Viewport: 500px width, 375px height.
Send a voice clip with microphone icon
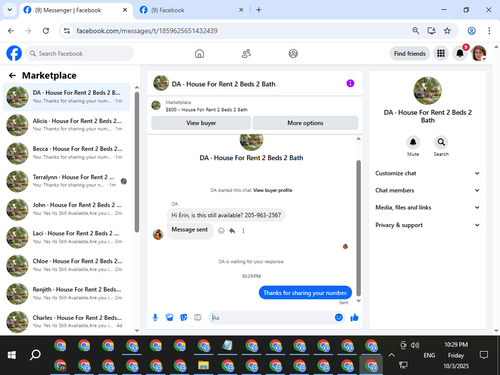(x=155, y=317)
